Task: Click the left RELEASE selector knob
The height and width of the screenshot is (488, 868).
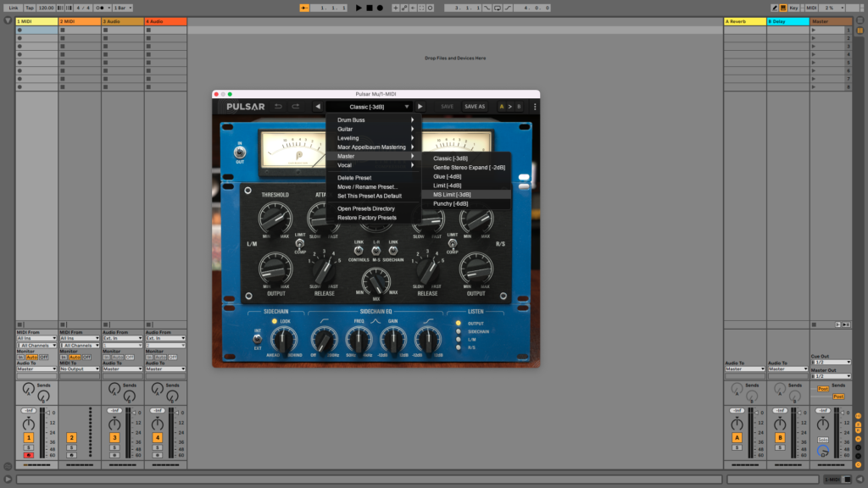Action: click(325, 269)
